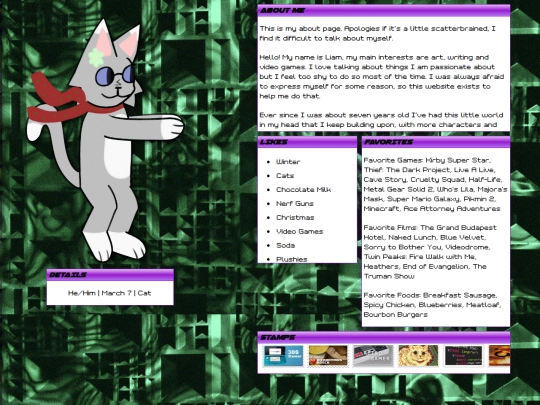Click the LIKES panel header

(307, 142)
